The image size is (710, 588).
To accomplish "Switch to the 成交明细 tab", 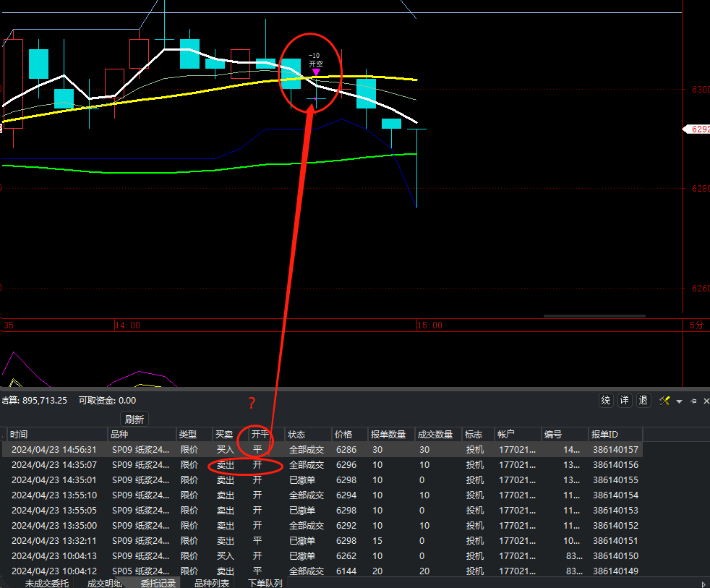I will [x=105, y=583].
